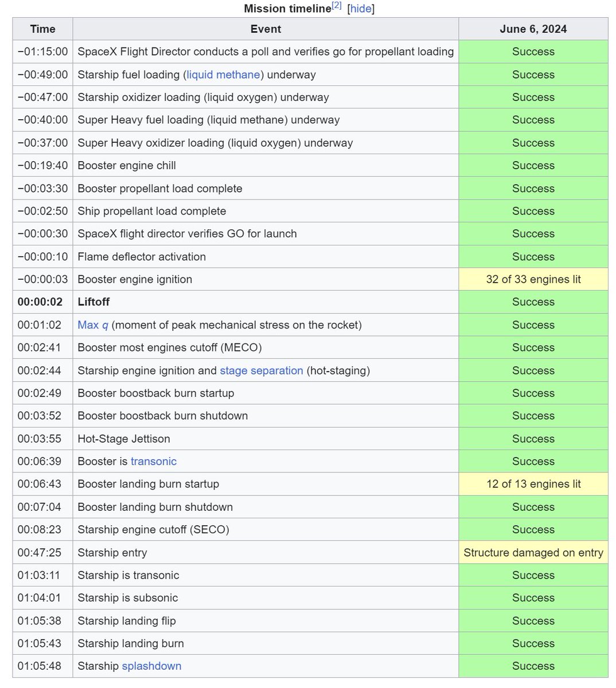Click the 00:02:44 time cell
The width and height of the screenshot is (616, 688).
(x=42, y=370)
